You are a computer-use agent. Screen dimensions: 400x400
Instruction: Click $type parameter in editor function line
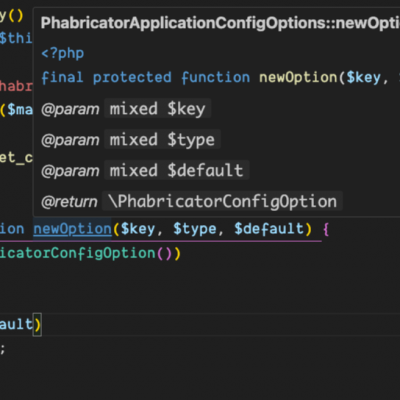(195, 229)
